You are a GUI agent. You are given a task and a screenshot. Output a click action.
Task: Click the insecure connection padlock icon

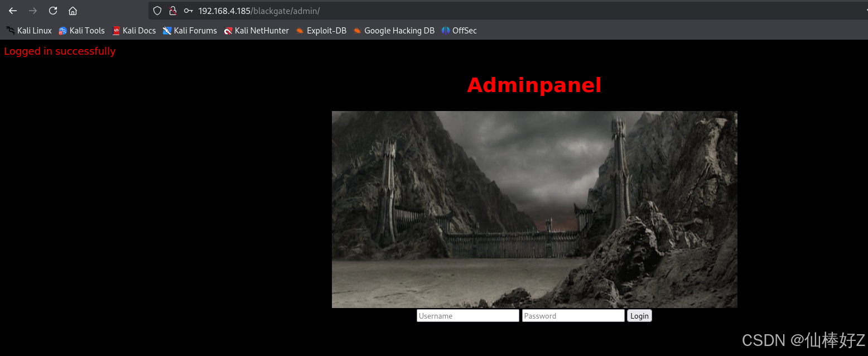pos(173,11)
